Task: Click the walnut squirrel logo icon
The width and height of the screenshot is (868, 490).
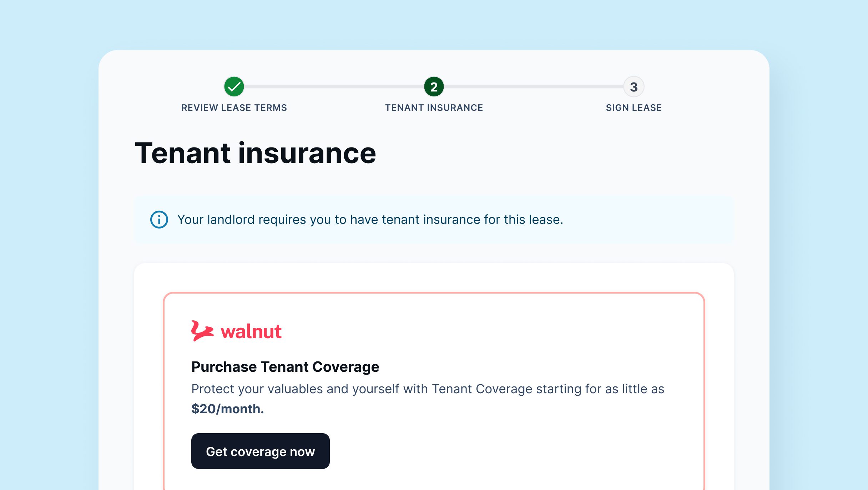Action: [202, 331]
